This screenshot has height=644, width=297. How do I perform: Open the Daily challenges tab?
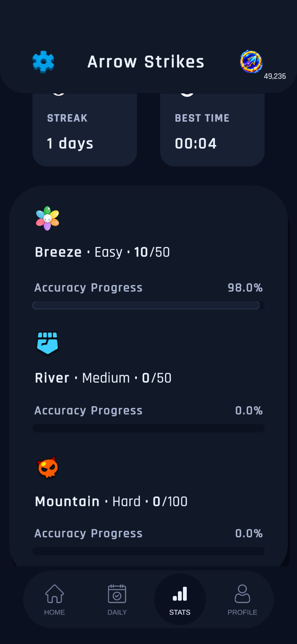(x=117, y=600)
